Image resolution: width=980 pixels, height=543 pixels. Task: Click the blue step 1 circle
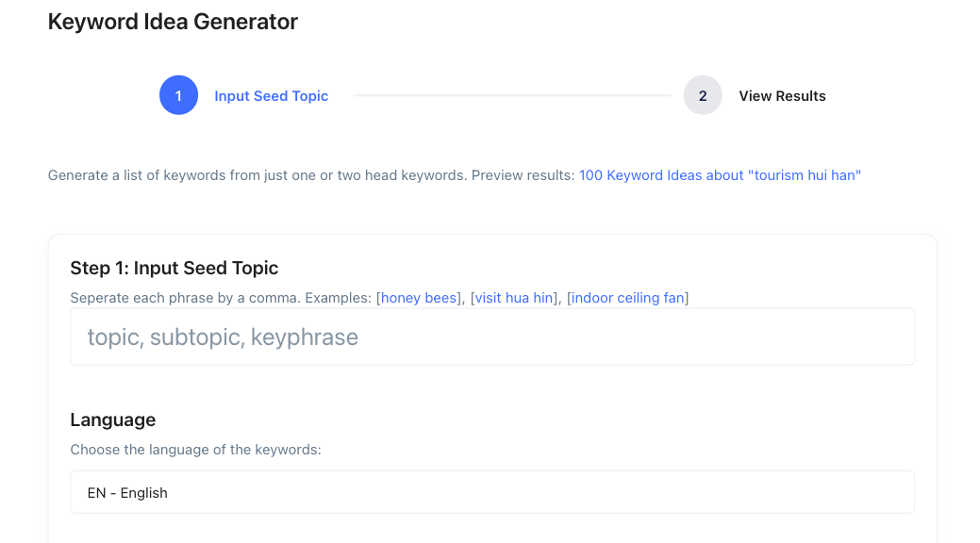(x=179, y=95)
